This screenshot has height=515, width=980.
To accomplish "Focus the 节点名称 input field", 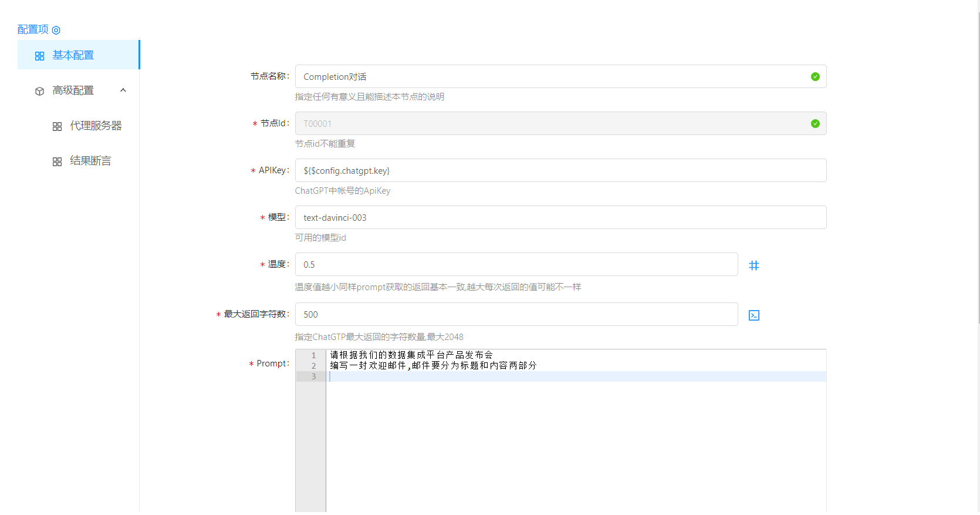I will (x=552, y=76).
